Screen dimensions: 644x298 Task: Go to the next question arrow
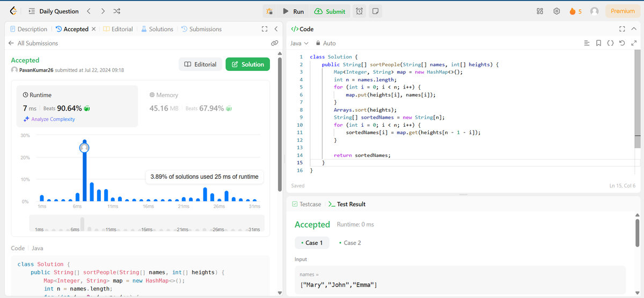[103, 11]
